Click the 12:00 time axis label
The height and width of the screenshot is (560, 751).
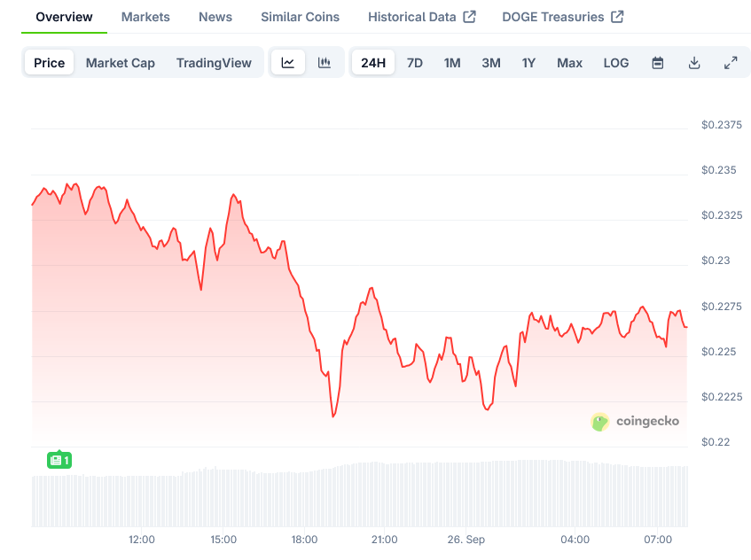pyautogui.click(x=142, y=540)
